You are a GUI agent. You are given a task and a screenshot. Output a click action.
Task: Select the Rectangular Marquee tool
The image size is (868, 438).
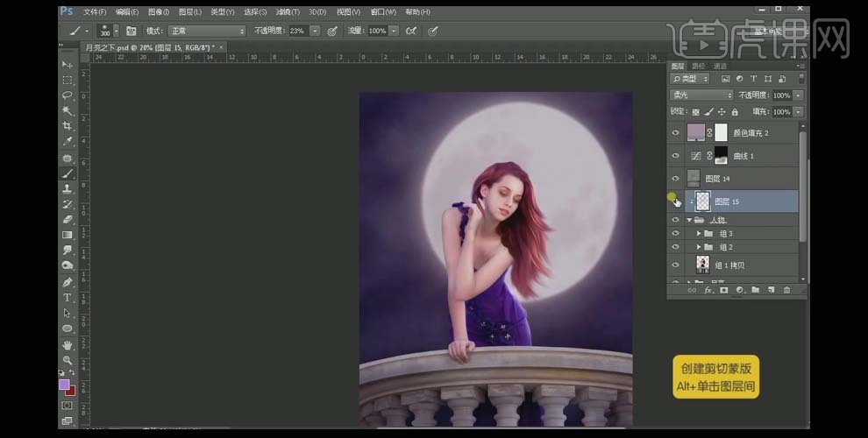click(x=68, y=81)
